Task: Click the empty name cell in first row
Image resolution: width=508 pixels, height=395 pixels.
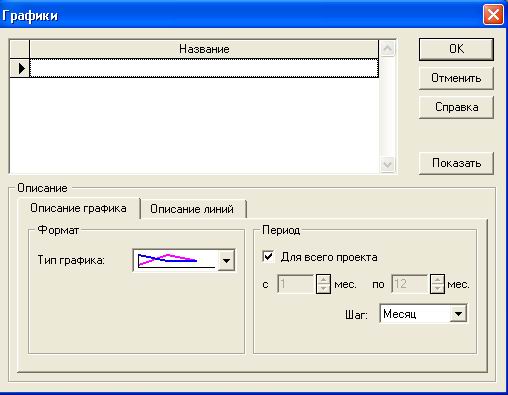Action: tap(204, 68)
